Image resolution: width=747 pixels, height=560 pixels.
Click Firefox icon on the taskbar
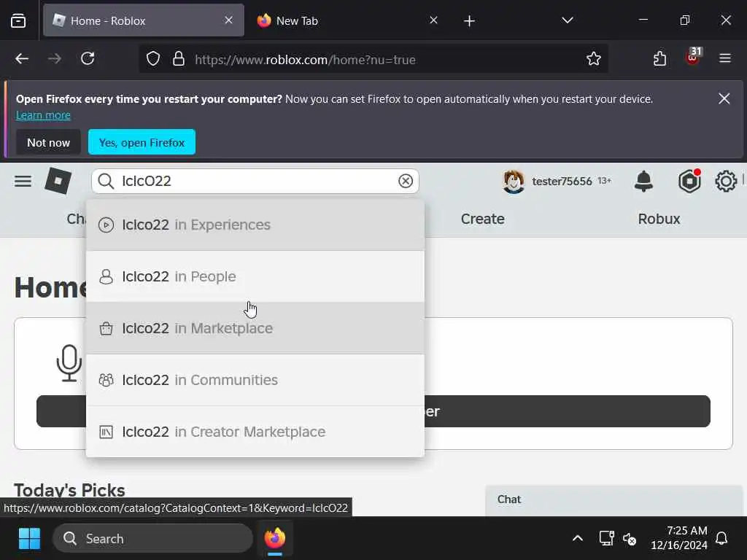click(275, 539)
